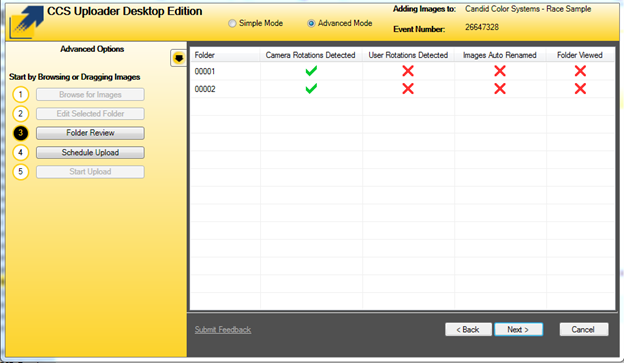The width and height of the screenshot is (624, 363).
Task: Click the step 5 circle icon
Action: [x=21, y=172]
